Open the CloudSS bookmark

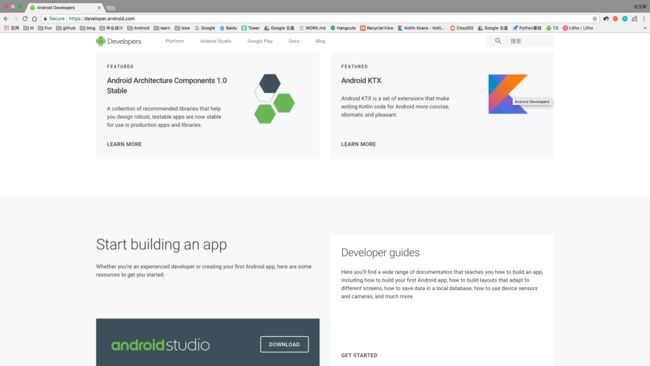(462, 28)
